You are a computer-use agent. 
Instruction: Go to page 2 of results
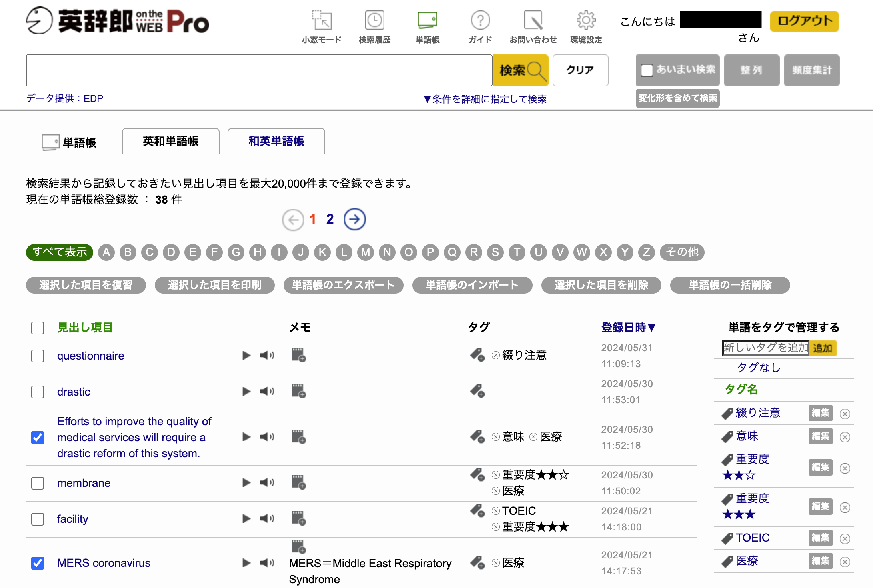point(330,219)
